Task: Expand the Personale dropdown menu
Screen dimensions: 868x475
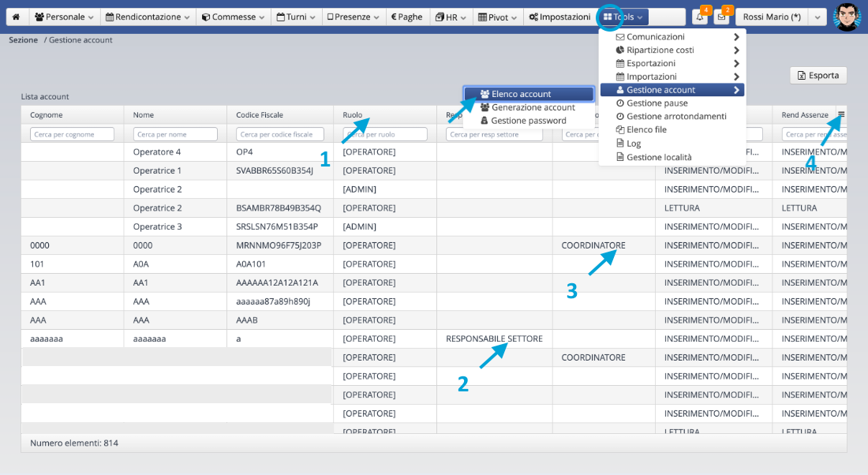Action: [x=65, y=17]
